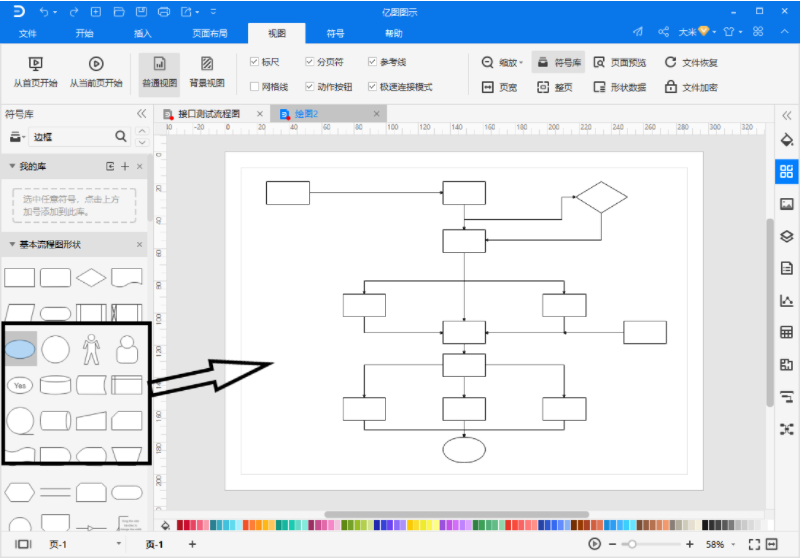Click the 页面预览 button
The image size is (801, 559).
(x=621, y=62)
